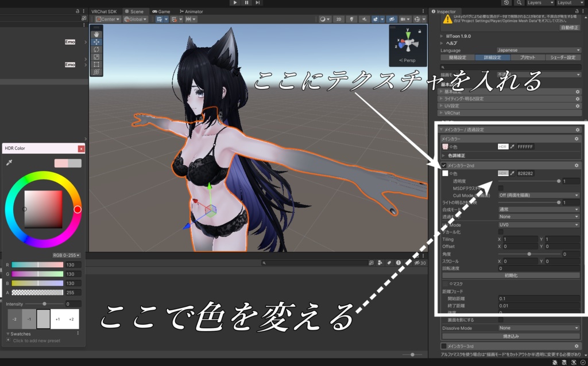This screenshot has width=588, height=366.
Task: Select the Transform tool in Scene view
Action: [x=96, y=72]
